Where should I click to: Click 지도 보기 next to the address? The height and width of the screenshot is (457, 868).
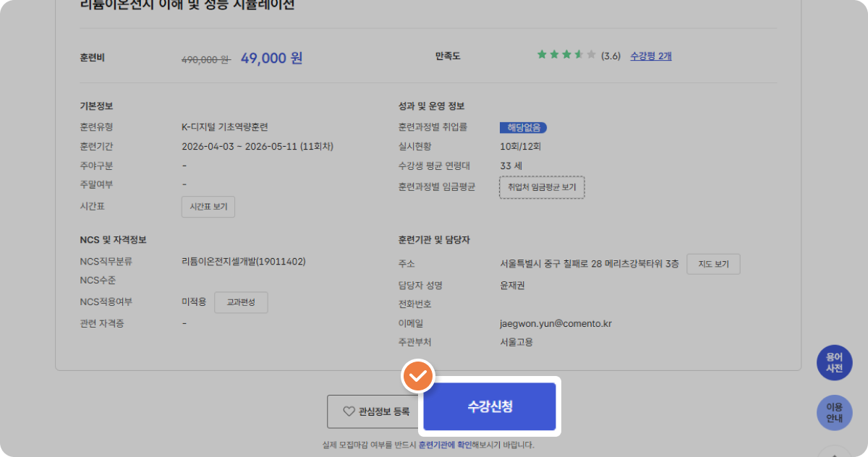click(x=712, y=265)
